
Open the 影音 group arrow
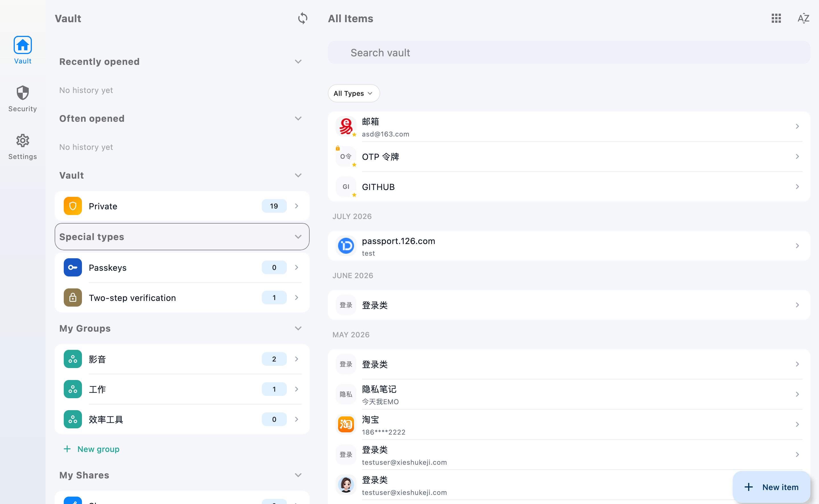pos(297,359)
